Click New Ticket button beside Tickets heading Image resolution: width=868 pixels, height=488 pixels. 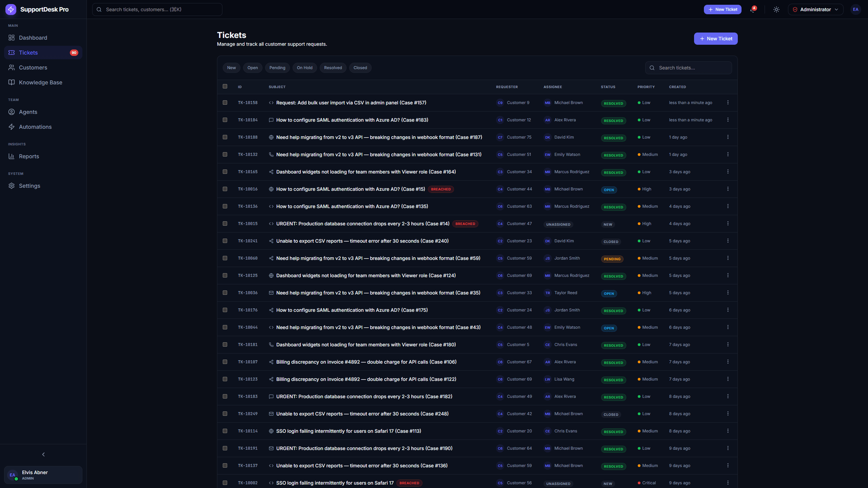pyautogui.click(x=716, y=39)
